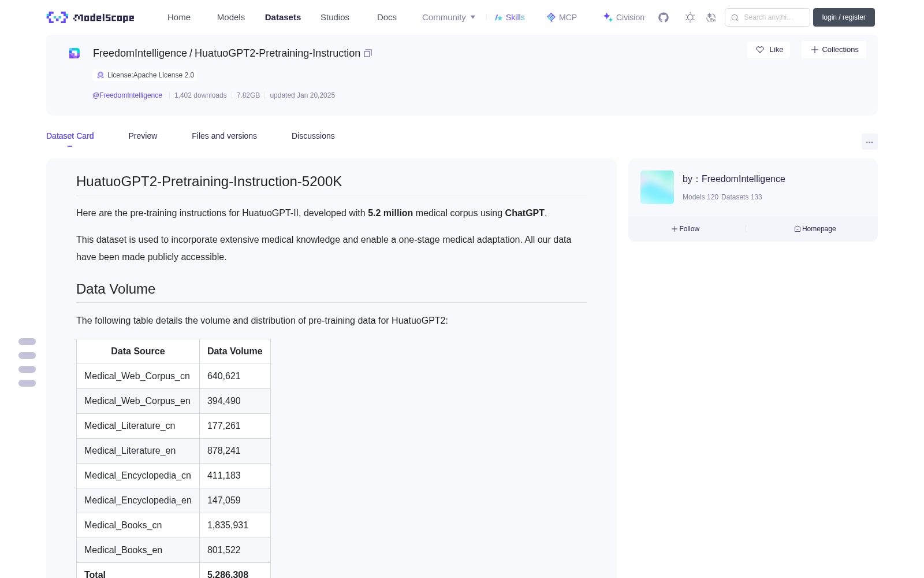This screenshot has height=578, width=924.
Task: Expand the Community dropdown menu
Action: [x=449, y=17]
